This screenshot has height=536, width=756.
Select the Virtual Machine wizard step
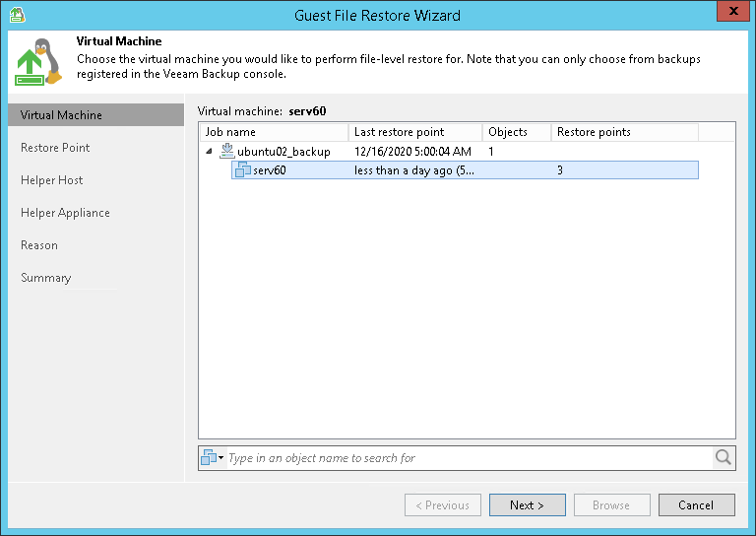[x=95, y=115]
